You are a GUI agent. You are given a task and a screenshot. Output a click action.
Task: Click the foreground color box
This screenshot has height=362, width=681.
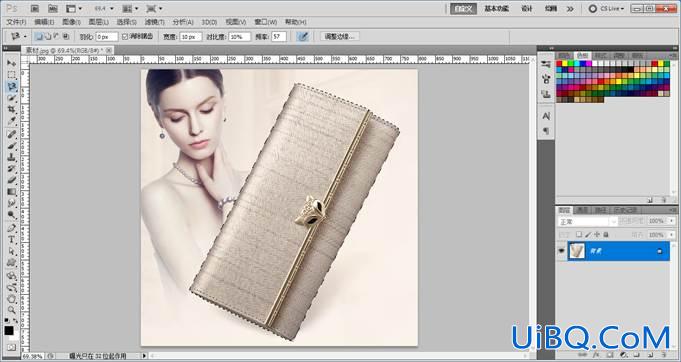click(x=9, y=331)
